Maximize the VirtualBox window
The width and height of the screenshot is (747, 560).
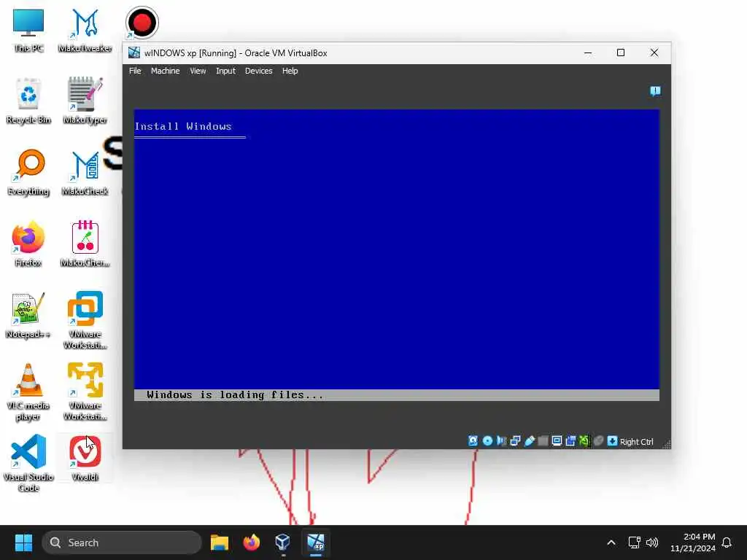621,52
